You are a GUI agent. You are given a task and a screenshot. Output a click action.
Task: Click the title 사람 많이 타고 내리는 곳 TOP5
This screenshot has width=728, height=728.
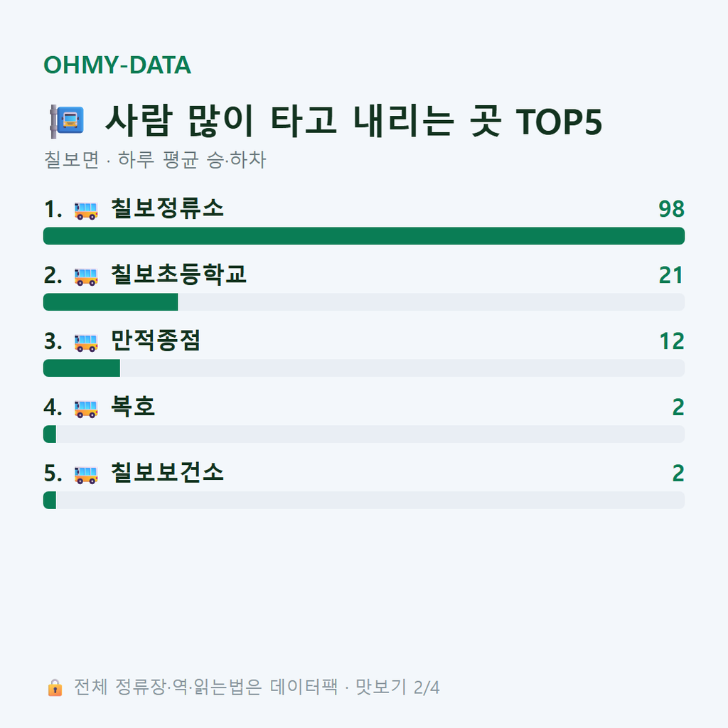pos(353,121)
